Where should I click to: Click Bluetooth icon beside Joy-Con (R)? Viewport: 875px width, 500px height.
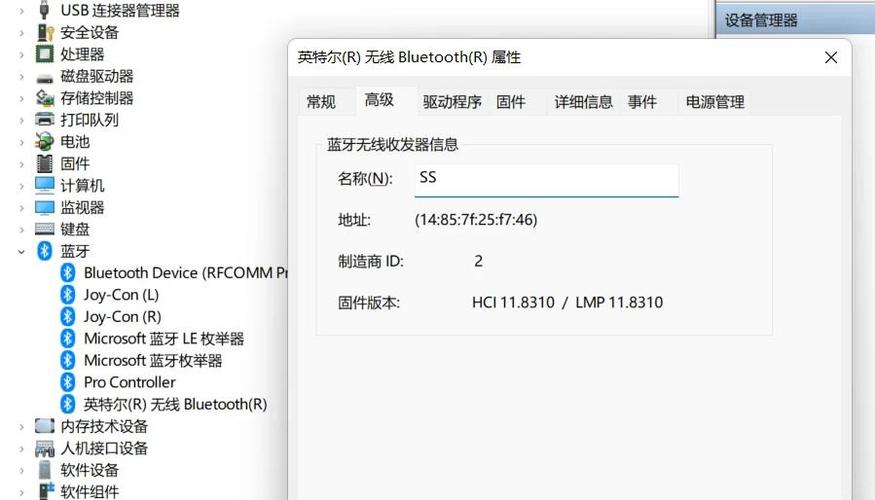68,316
